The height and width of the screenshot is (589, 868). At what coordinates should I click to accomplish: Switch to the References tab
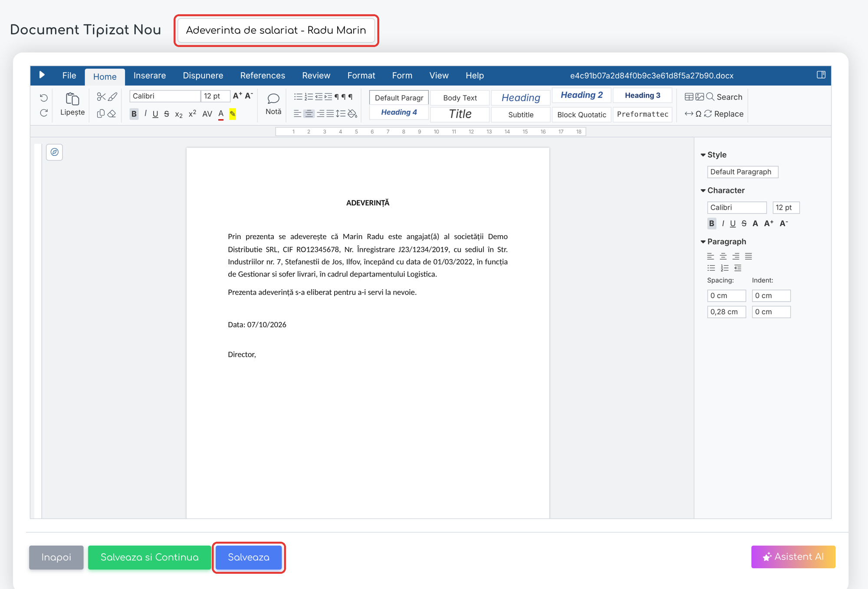click(x=263, y=76)
